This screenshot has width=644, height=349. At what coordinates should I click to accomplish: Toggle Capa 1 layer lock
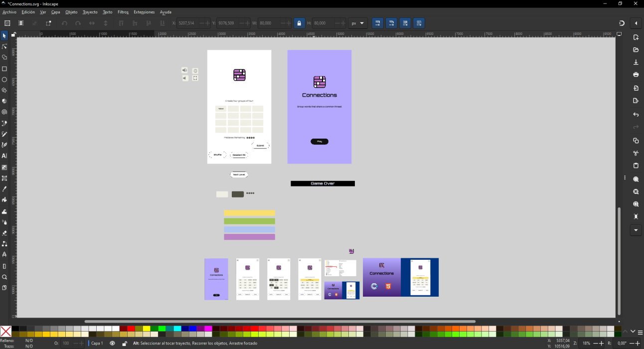tap(125, 344)
